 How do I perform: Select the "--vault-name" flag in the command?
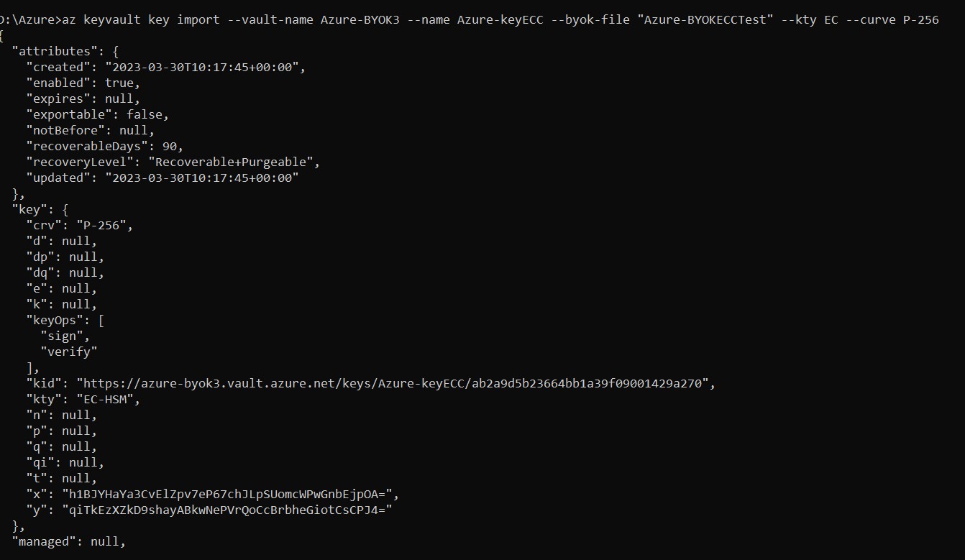[x=270, y=19]
